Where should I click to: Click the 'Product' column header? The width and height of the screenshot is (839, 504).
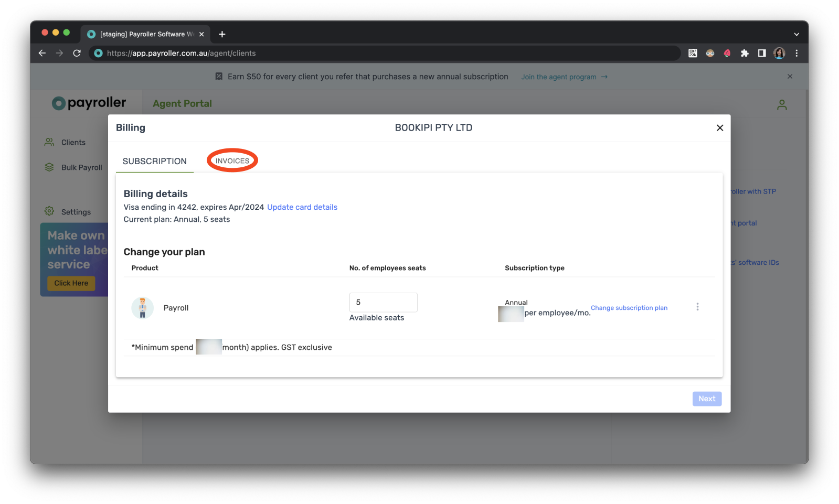tap(145, 268)
